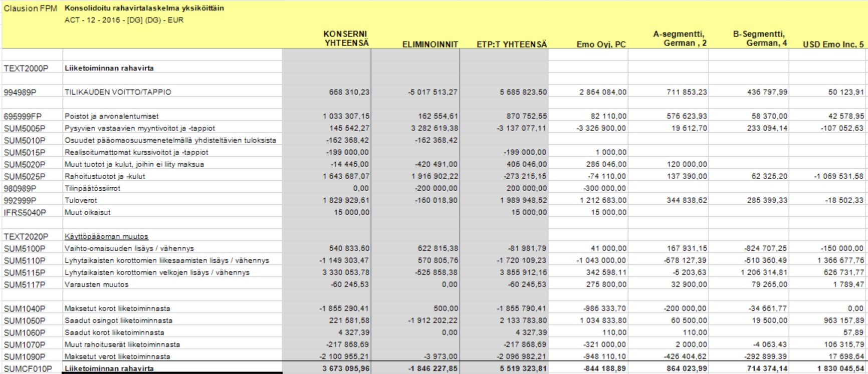Click group income tax value 1 829 929,61
868x374 pixels.
click(x=346, y=200)
